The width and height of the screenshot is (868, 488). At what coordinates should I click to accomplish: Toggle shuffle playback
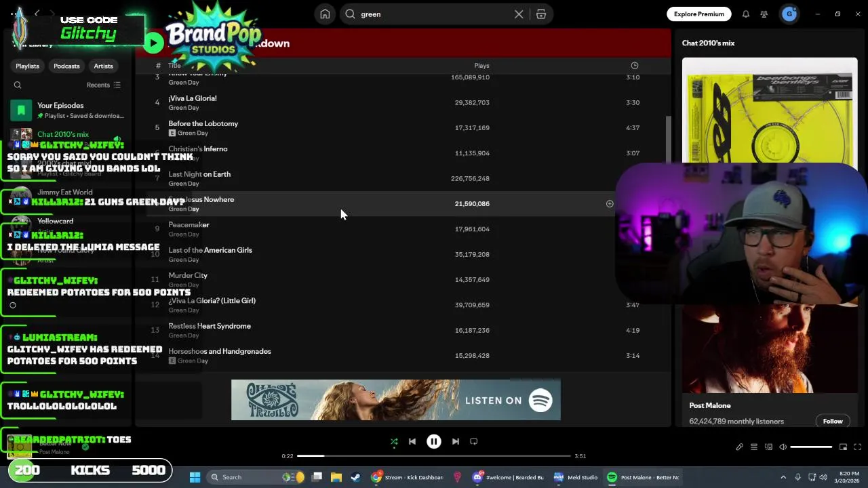pyautogui.click(x=394, y=442)
